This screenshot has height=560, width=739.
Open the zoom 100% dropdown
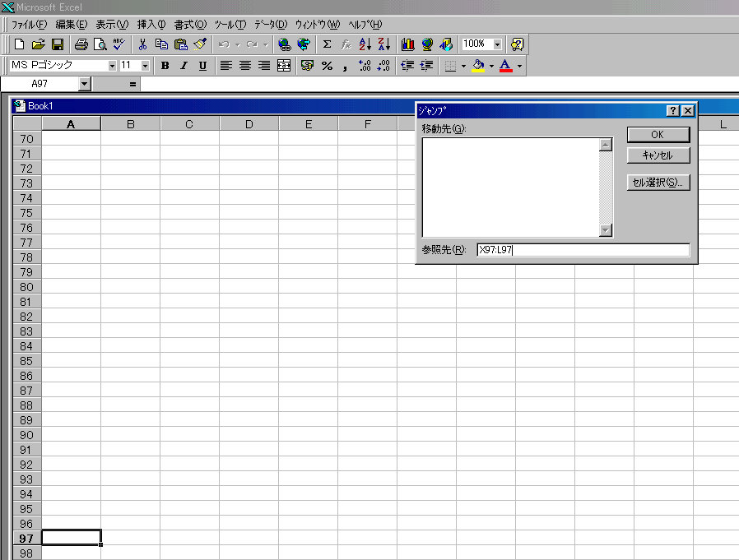coord(497,44)
